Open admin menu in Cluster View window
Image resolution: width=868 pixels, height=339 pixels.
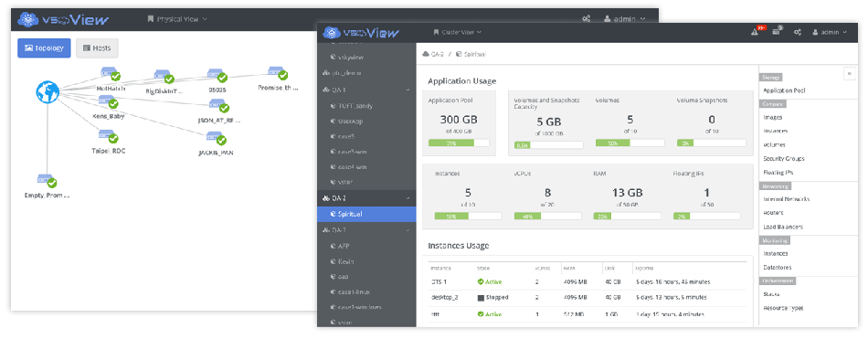click(x=830, y=32)
